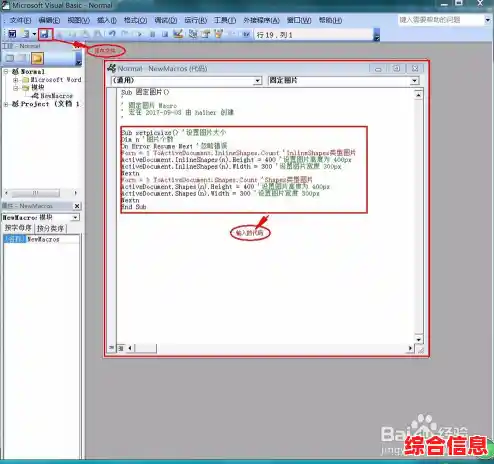Viewport: 494px width, 464px height.
Task: Open the Insert Module icon's dropdown arrow
Action: pos(34,34)
